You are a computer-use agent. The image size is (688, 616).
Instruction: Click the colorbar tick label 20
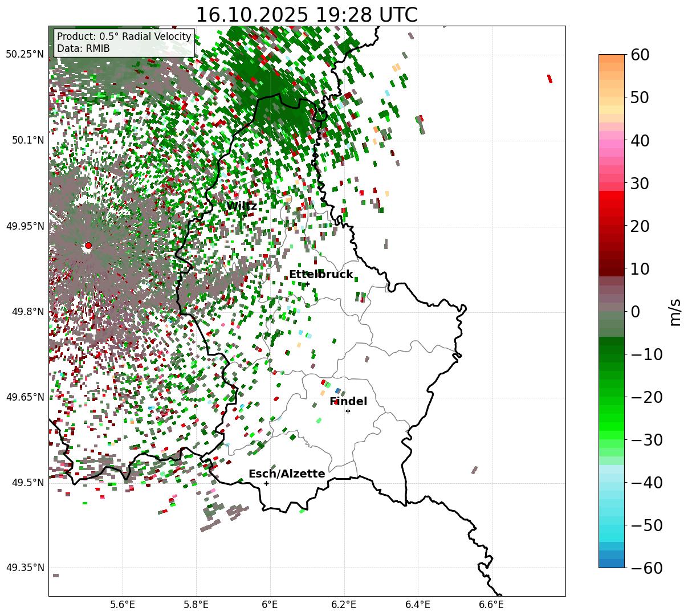coord(639,226)
